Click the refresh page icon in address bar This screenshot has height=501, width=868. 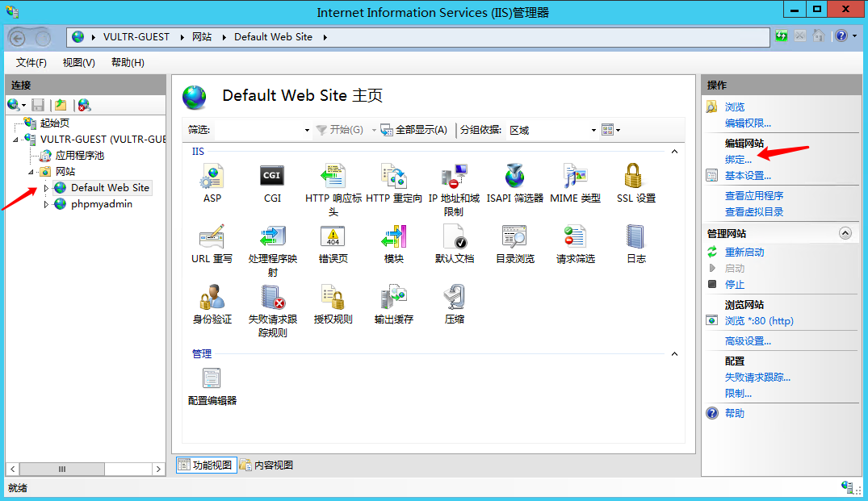pos(781,36)
